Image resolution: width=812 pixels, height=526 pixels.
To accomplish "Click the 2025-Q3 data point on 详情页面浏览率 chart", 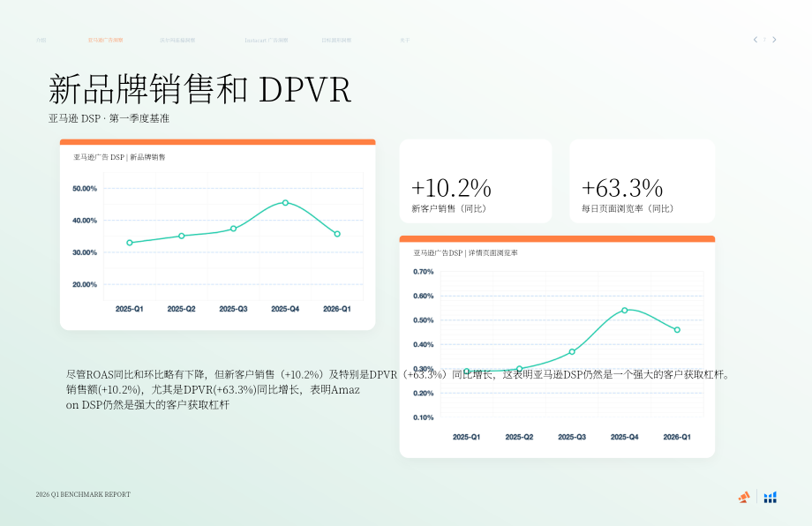I will pos(572,352).
